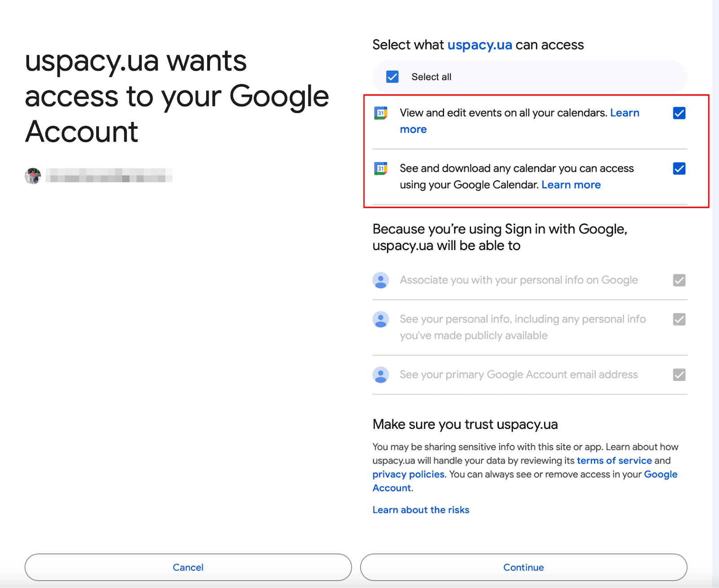Click the Google Calendar icon beside View and edit events
The image size is (719, 588).
[x=381, y=113]
